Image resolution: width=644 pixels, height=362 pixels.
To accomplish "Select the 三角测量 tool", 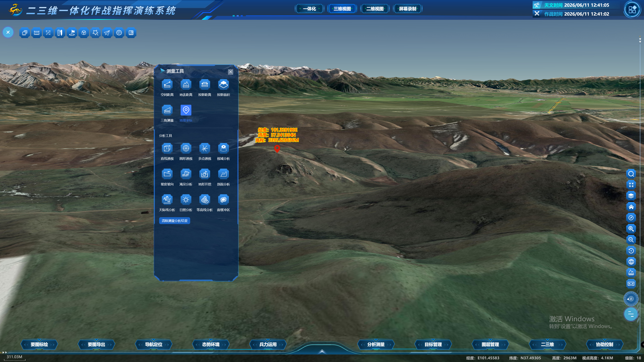I will [167, 110].
